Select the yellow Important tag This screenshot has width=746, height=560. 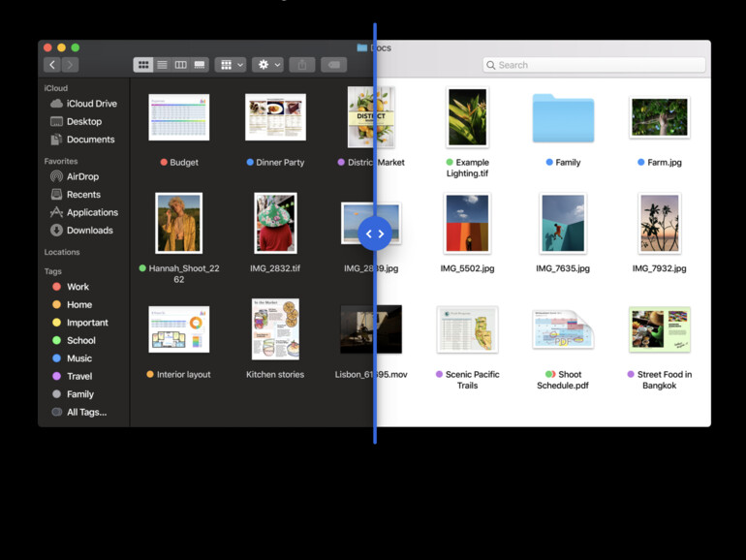pos(79,323)
